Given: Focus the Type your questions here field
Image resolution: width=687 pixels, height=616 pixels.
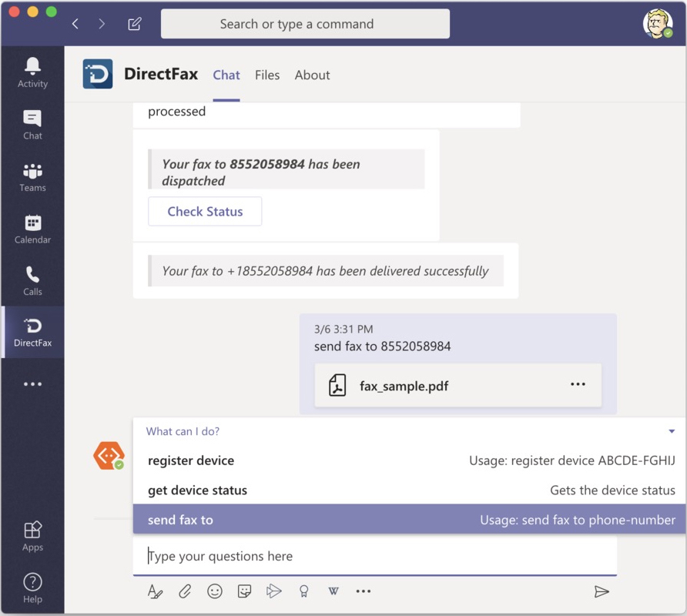Looking at the screenshot, I should [375, 556].
